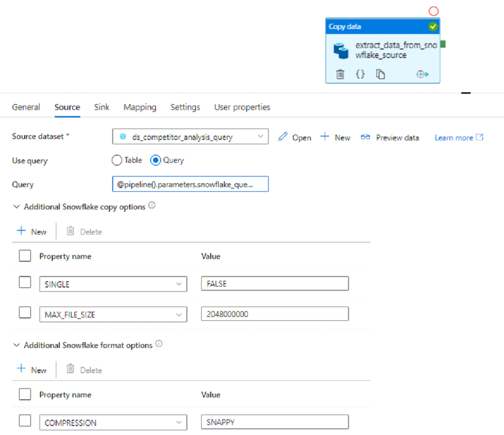Viewport: 504px width, 435px height.
Task: Click the green checkmark on Copy data header
Action: pos(433,27)
